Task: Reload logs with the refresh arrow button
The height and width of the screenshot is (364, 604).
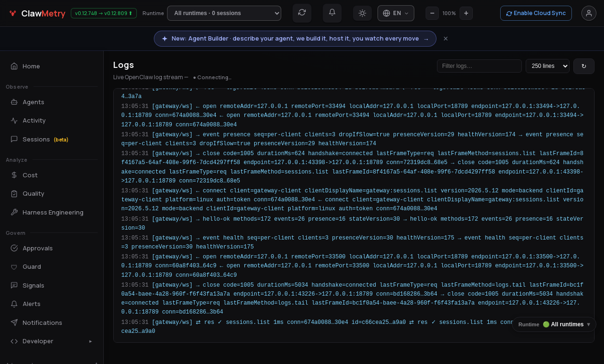Action: pyautogui.click(x=584, y=66)
